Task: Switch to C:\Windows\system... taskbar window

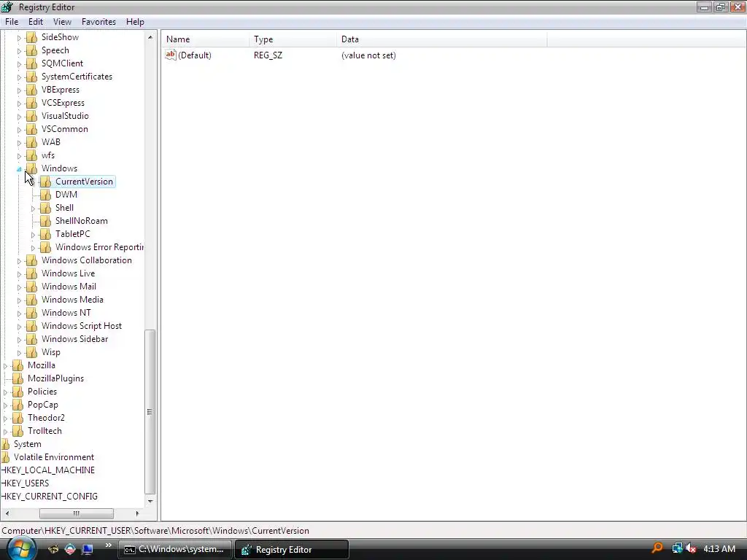Action: 175,550
